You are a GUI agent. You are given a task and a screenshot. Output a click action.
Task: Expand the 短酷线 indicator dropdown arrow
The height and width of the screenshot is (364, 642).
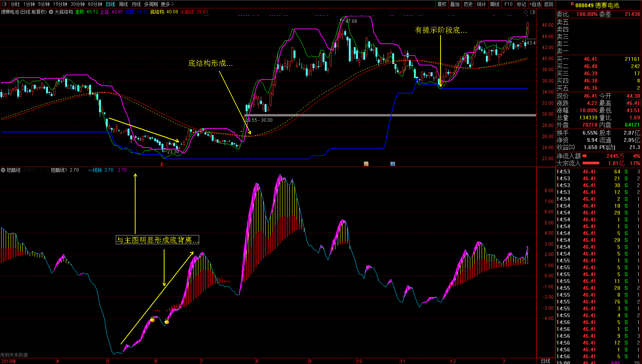tap(3, 170)
